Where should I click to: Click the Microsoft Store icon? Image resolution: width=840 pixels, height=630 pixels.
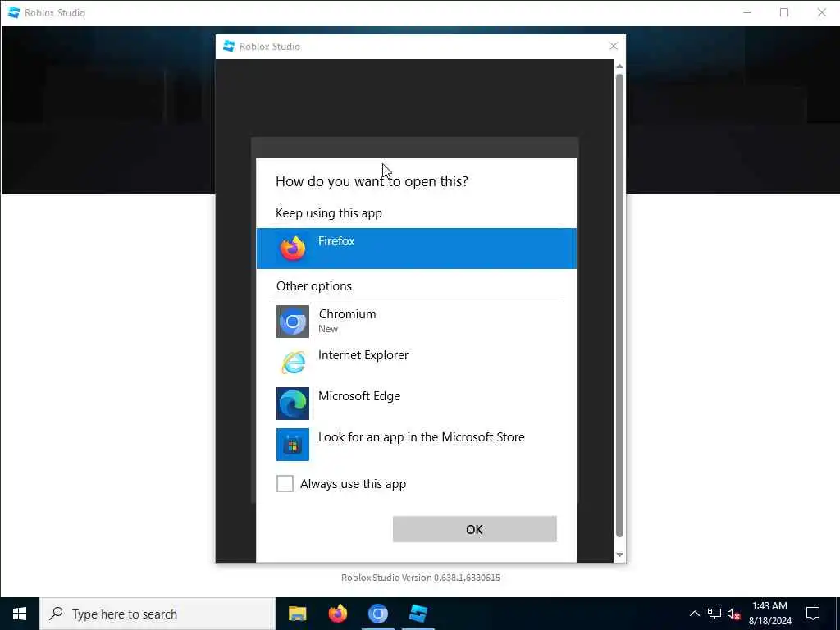[x=293, y=445]
